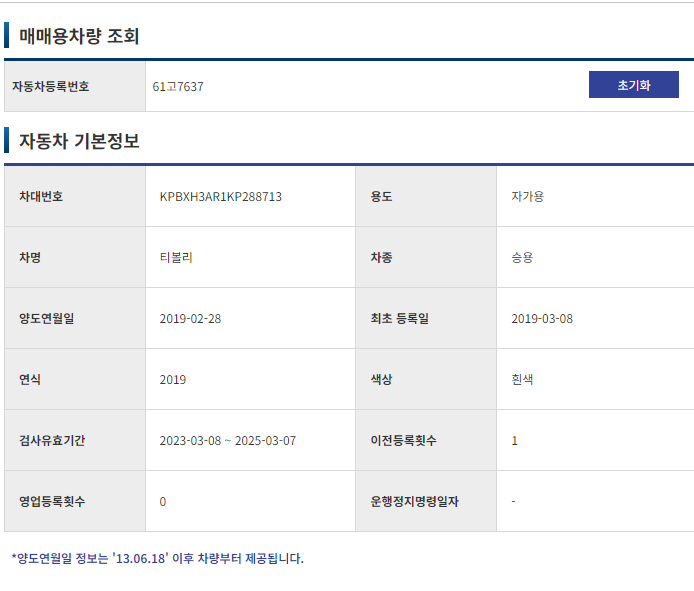Click the 자동차 기본정보 heading
The width and height of the screenshot is (694, 591).
[x=79, y=141]
